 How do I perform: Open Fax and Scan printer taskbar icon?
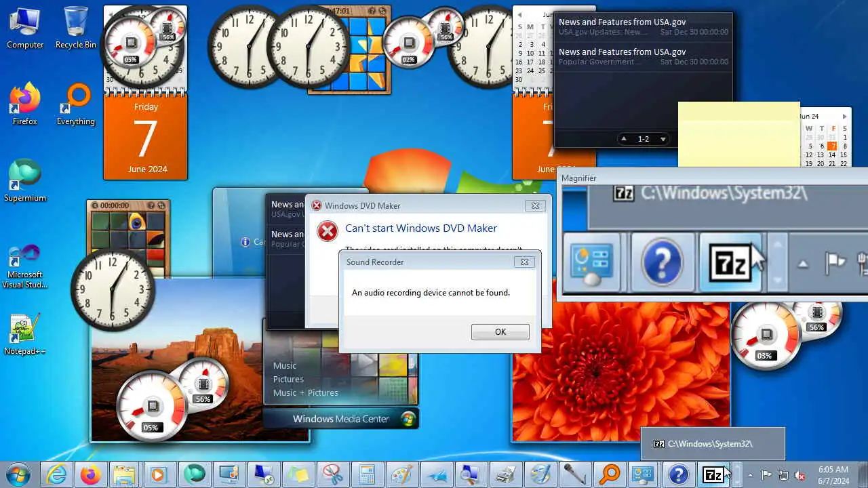505,474
